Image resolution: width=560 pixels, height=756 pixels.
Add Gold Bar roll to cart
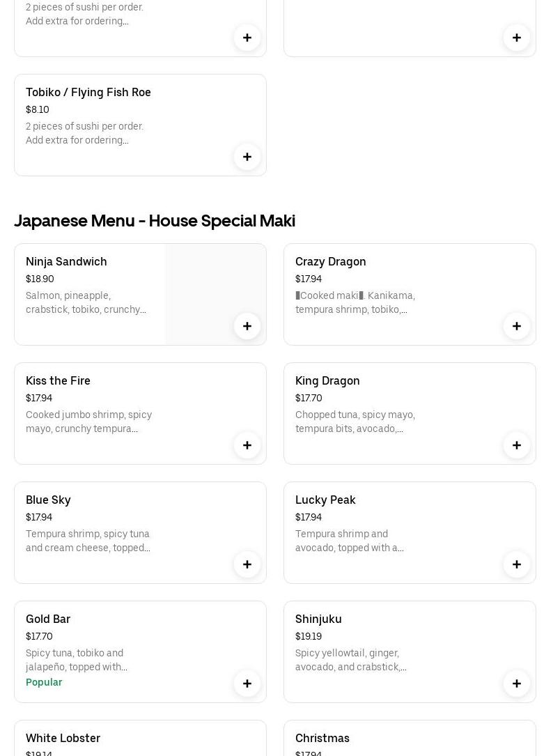point(247,684)
